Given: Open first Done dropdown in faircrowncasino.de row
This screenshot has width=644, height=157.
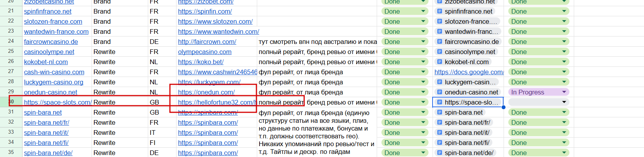Looking at the screenshot, I should (405, 42).
